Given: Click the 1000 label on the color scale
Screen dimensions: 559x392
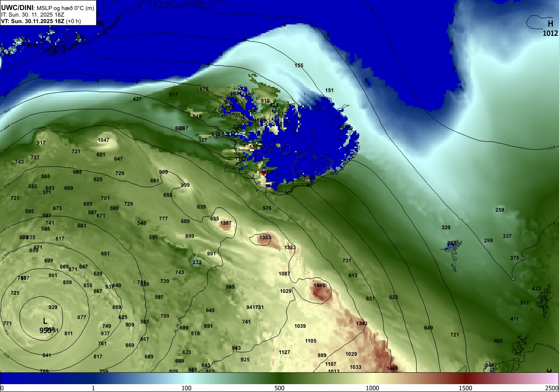Looking at the screenshot, I should 372,388.
